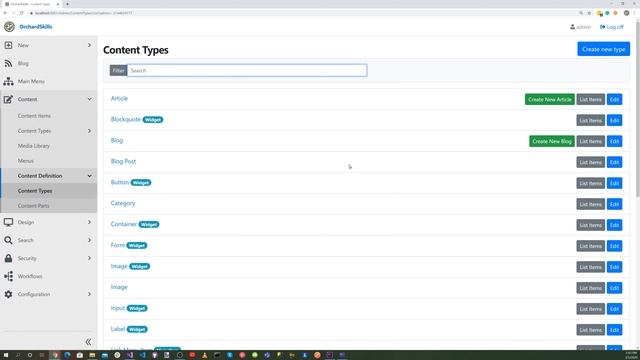This screenshot has height=360, width=640.
Task: Click the Filter label button
Action: (x=118, y=70)
